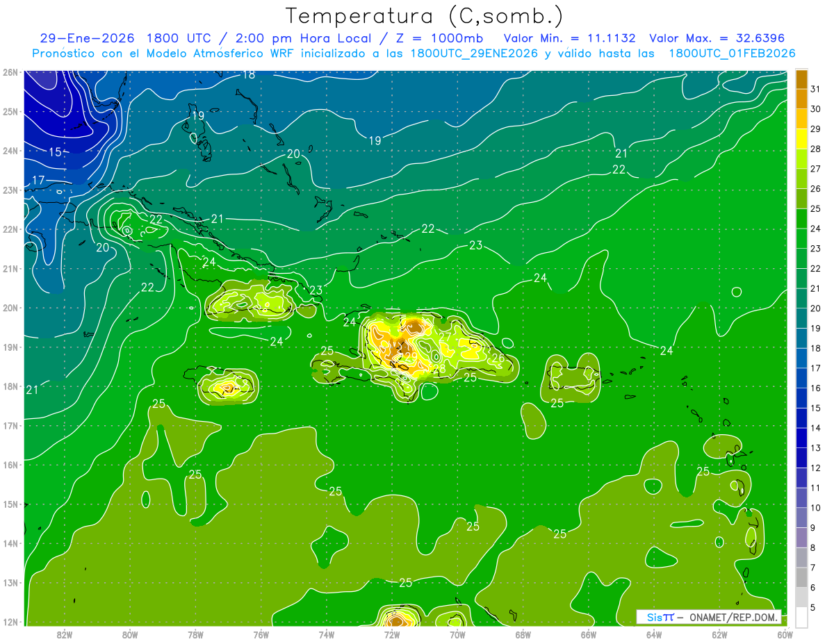Click the "62W" longitude axis label
The image size is (834, 644).
[x=720, y=634]
